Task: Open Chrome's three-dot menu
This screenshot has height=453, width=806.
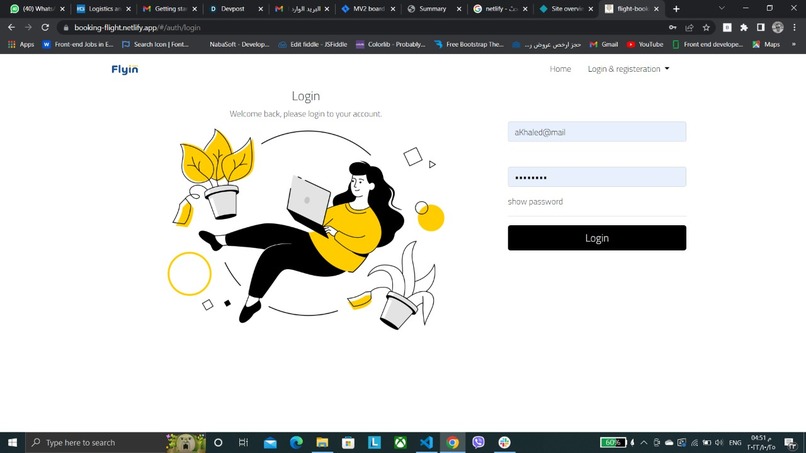Action: pos(795,27)
